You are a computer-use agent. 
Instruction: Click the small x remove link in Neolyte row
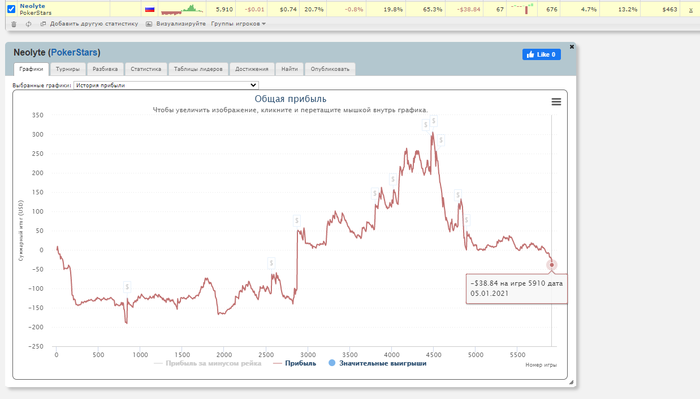pyautogui.click(x=691, y=10)
